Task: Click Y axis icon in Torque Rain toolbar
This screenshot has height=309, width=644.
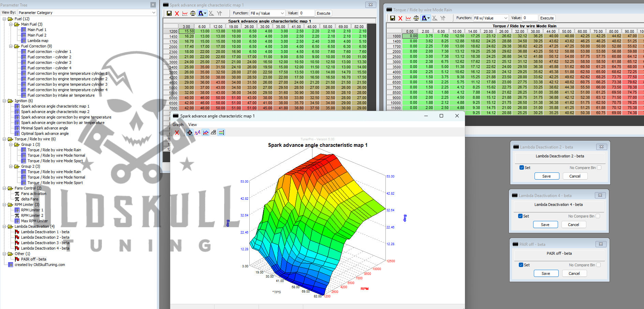Action: (x=443, y=18)
